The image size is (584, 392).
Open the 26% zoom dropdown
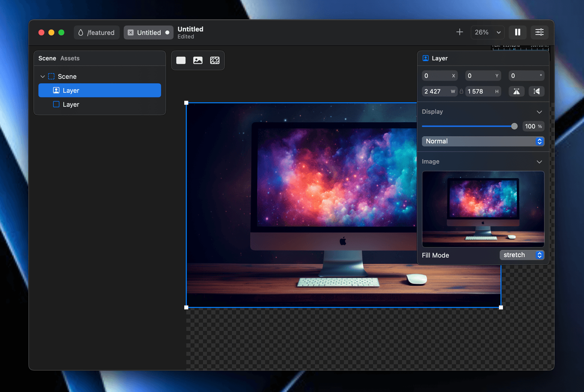click(488, 32)
